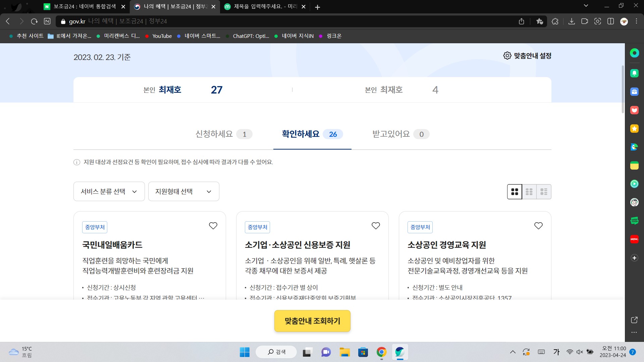Open the 국민내일배움카드 title link
This screenshot has width=644, height=362.
[x=112, y=245]
